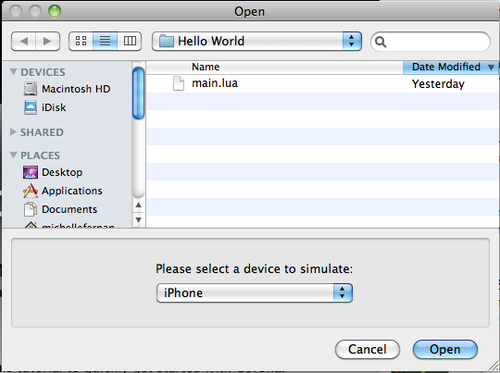Click the sidebar scroll down arrow

click(138, 220)
